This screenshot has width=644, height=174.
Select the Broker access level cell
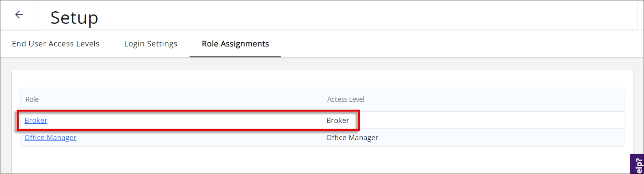[338, 121]
